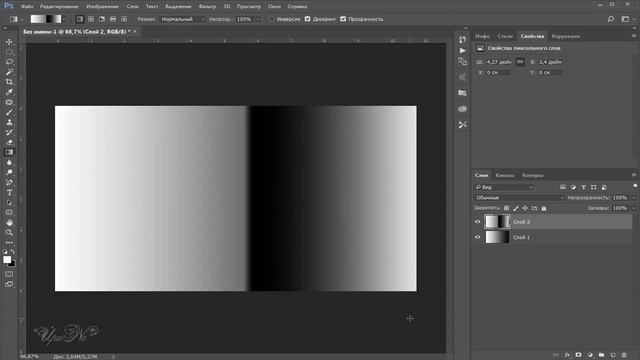Open the status bar info arrow
Image resolution: width=640 pixels, height=360 pixels.
pyautogui.click(x=113, y=357)
